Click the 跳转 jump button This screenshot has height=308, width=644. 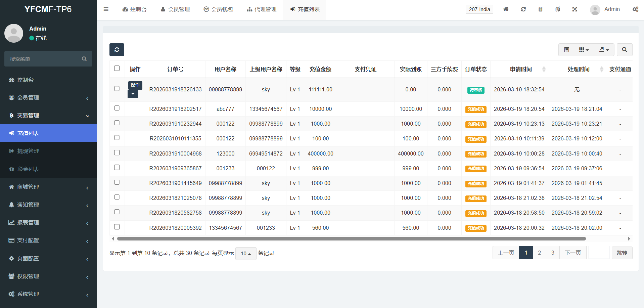point(622,253)
